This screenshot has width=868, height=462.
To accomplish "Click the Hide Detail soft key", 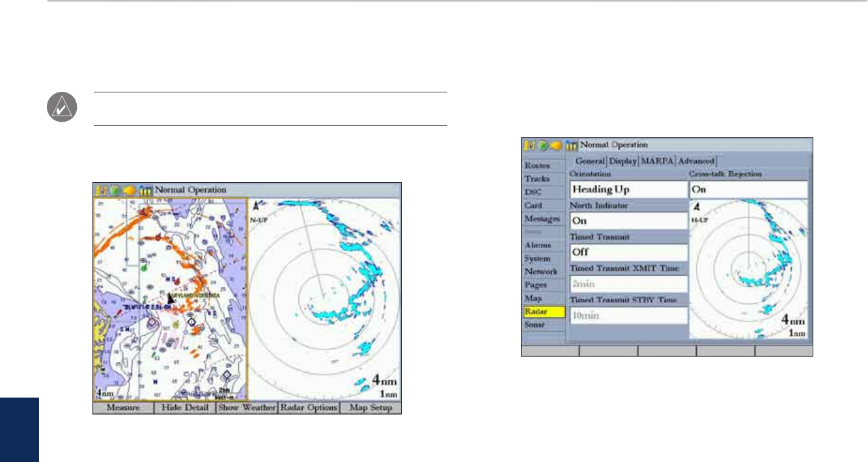I will tap(185, 408).
